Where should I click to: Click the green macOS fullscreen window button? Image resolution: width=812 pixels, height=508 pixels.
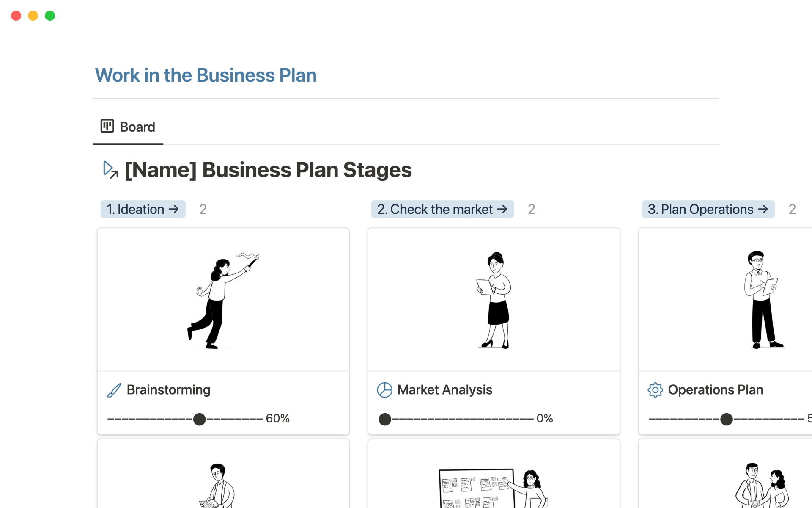click(x=50, y=16)
